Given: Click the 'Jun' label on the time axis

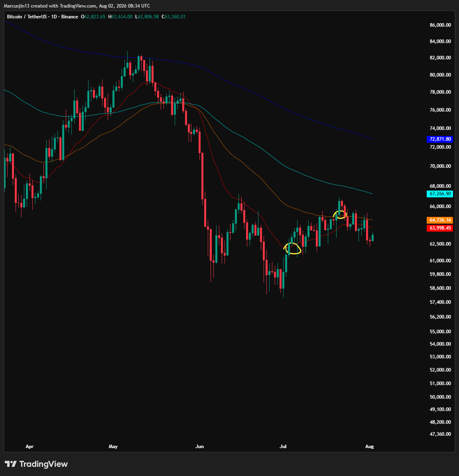Looking at the screenshot, I should pos(199,446).
